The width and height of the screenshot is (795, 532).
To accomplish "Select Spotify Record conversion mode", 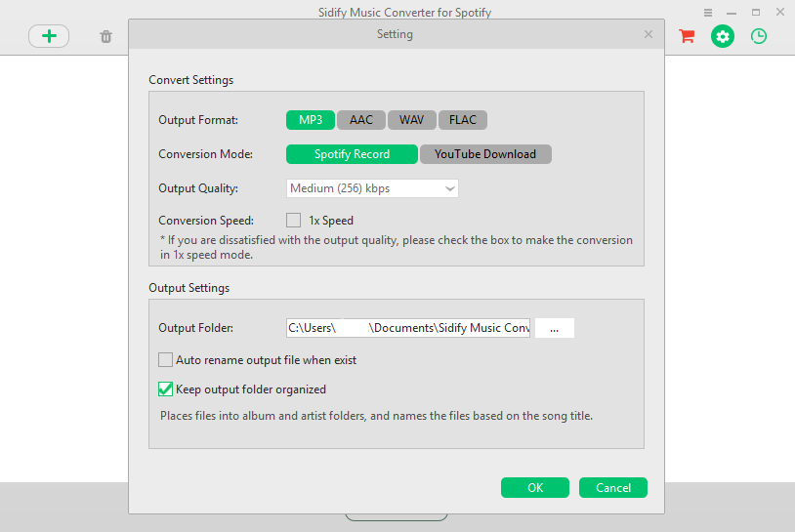I will [x=352, y=154].
